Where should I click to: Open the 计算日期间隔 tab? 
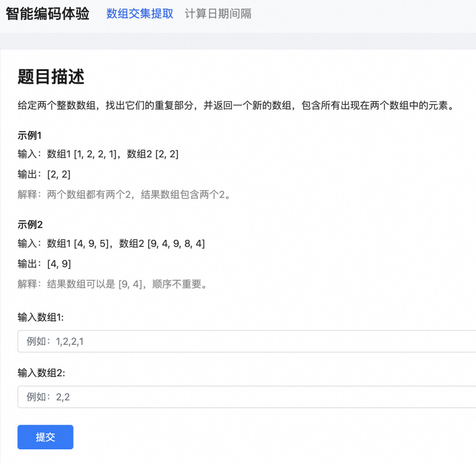pos(218,14)
